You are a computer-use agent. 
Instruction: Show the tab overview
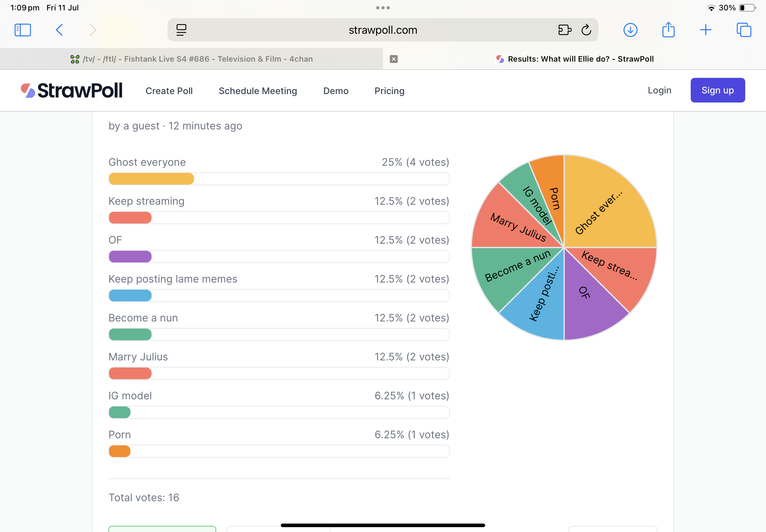[744, 30]
